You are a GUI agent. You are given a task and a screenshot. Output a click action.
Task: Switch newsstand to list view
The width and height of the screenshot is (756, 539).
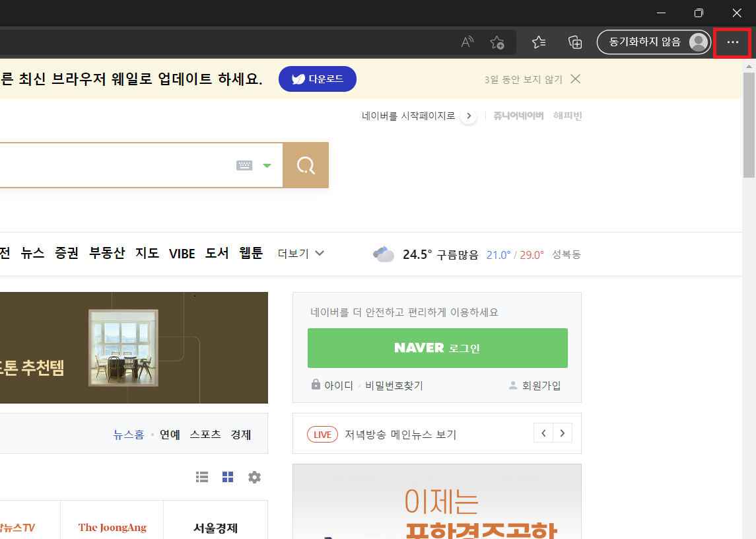[202, 477]
